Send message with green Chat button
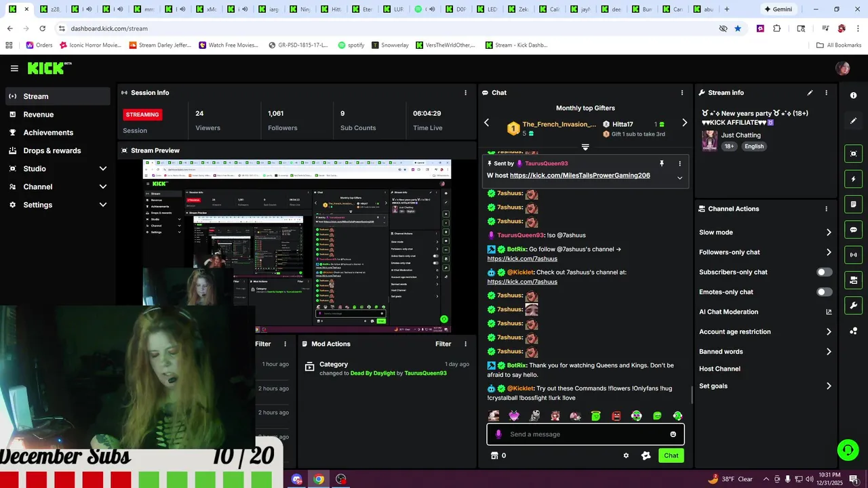 tap(671, 455)
